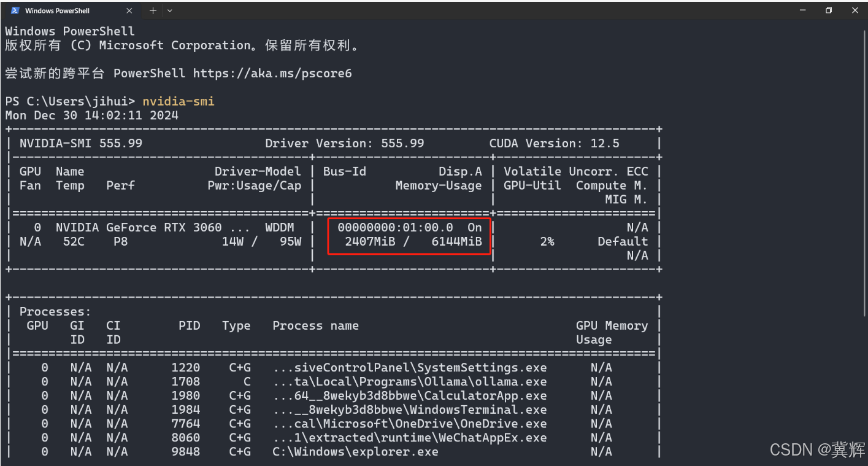Select the Windows PowerShell tab
The image size is (868, 466).
[72, 10]
